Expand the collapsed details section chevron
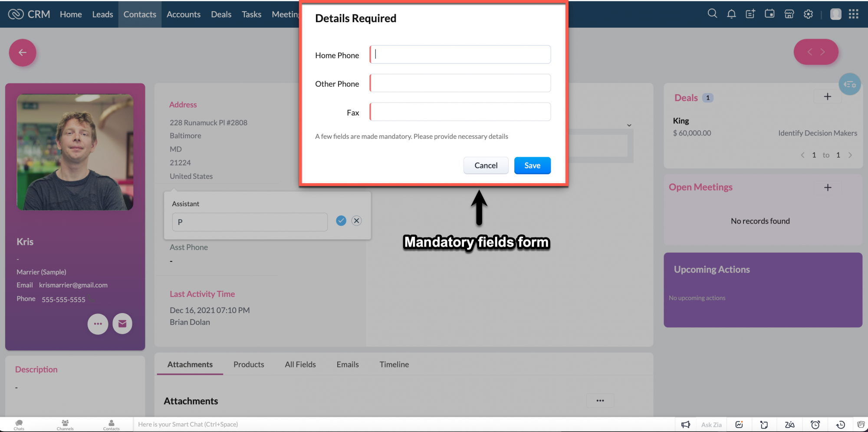Image resolution: width=868 pixels, height=432 pixels. [629, 125]
